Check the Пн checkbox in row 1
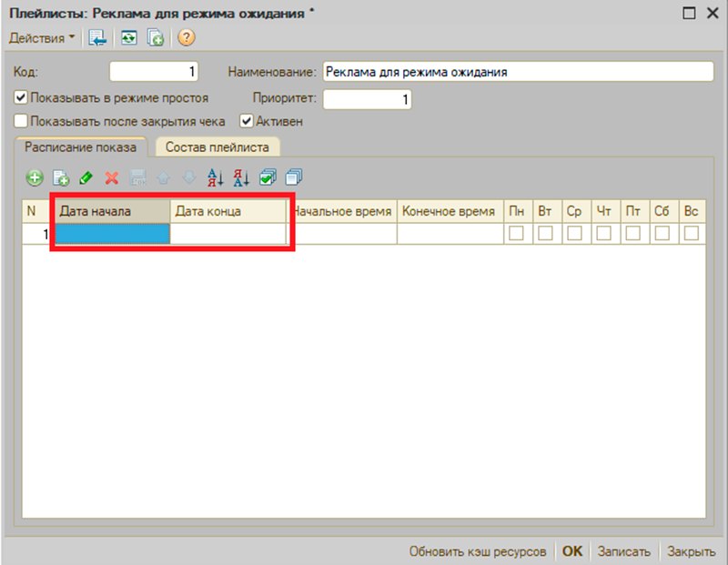The width and height of the screenshot is (728, 565). click(516, 233)
